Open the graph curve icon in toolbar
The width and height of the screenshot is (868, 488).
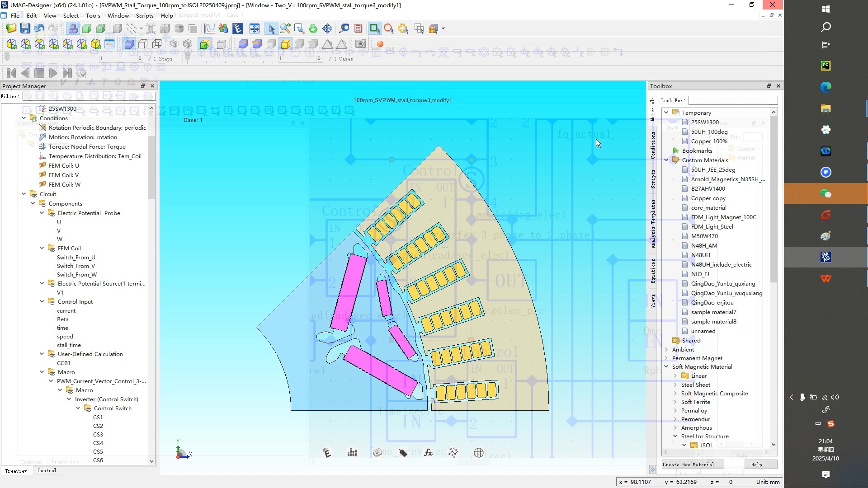click(209, 28)
